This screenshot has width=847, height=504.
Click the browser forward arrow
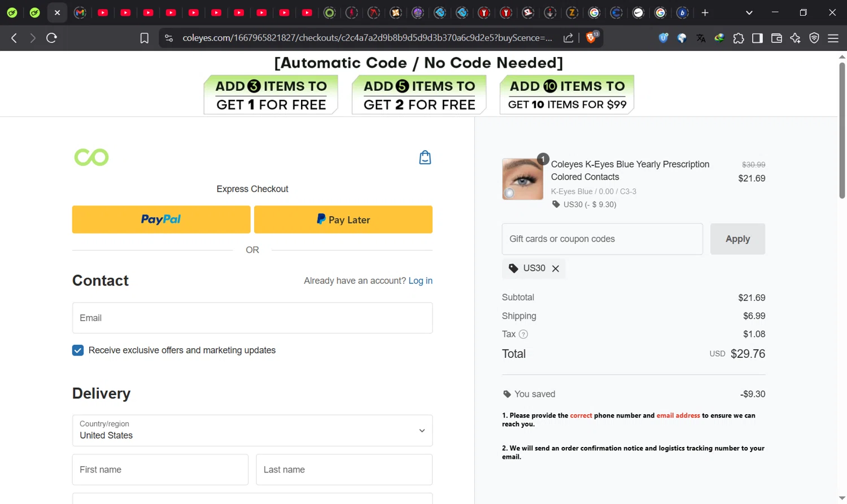click(33, 38)
